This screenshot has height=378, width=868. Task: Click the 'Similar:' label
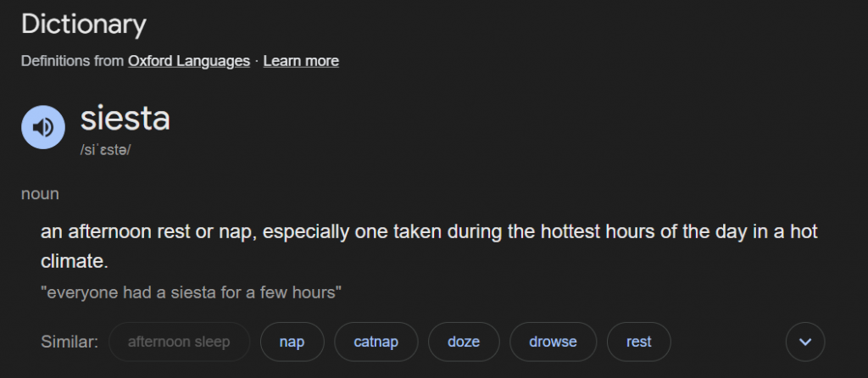coord(70,342)
